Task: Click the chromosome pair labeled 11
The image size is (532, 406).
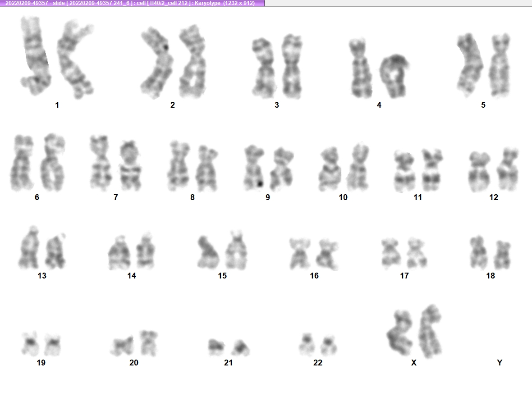Action: click(418, 170)
